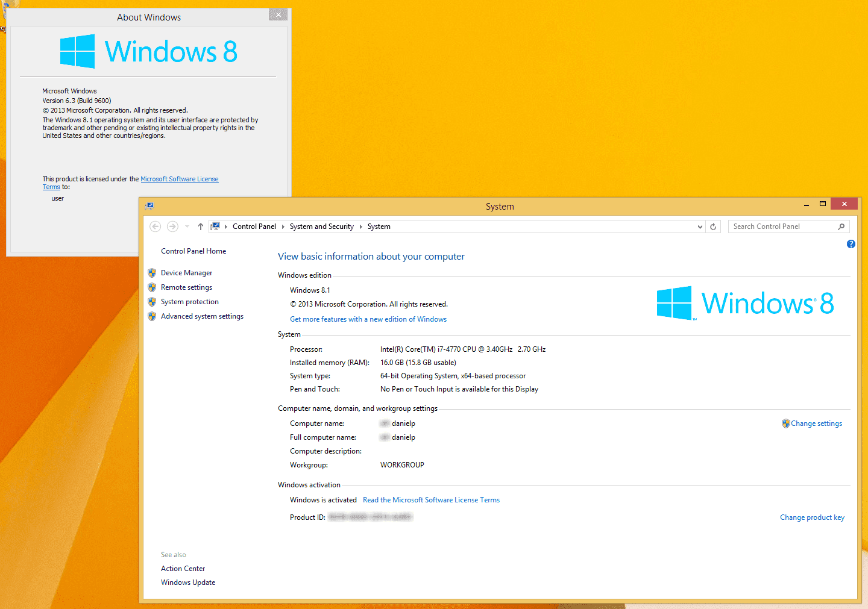Go back using the Back arrow button

[156, 226]
